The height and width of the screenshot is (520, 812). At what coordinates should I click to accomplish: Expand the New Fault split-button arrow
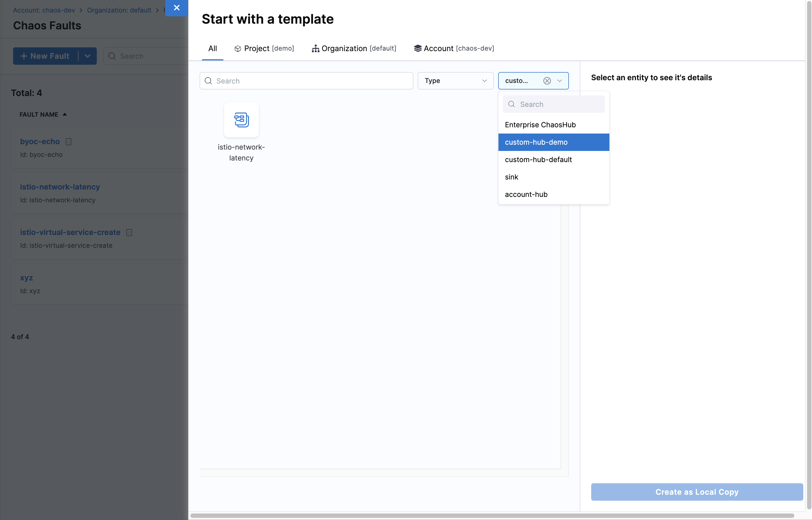coord(88,56)
